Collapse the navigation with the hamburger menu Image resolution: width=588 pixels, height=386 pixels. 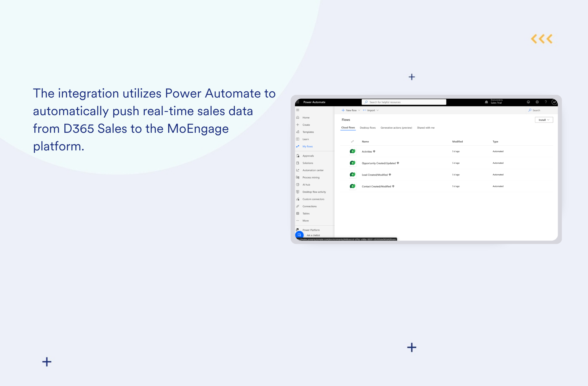coord(298,110)
